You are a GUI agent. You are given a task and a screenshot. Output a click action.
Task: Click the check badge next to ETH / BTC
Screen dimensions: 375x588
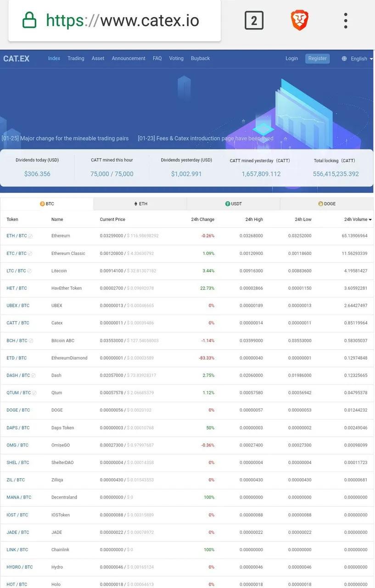(30, 236)
